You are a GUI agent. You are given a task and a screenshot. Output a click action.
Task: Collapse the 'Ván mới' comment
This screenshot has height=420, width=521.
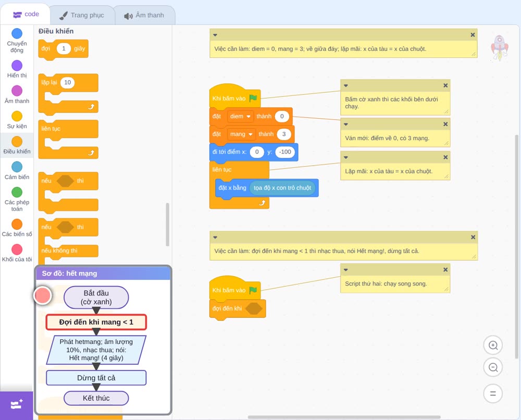pos(346,124)
